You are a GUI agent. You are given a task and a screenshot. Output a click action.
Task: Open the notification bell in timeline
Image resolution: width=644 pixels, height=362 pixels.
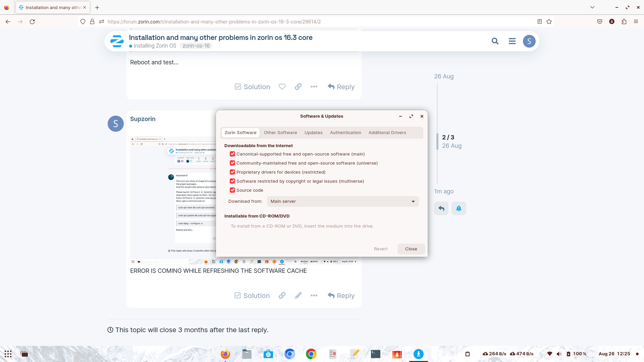(459, 208)
